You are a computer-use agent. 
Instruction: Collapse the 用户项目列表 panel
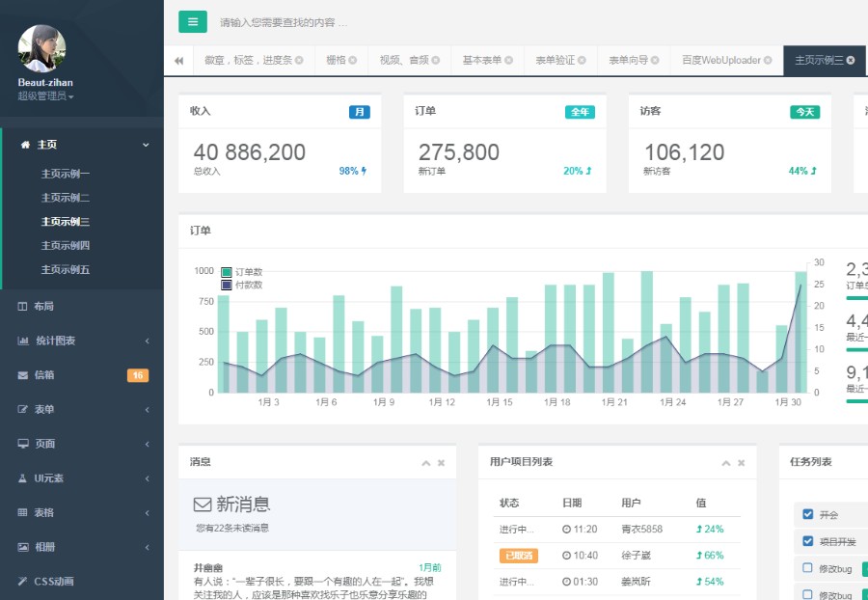tap(725, 463)
